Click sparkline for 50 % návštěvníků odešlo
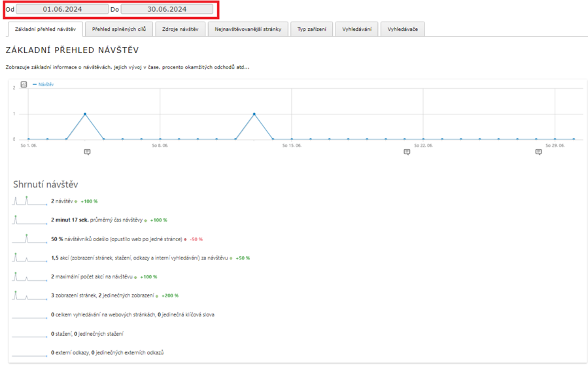The width and height of the screenshot is (588, 366). pyautogui.click(x=30, y=239)
